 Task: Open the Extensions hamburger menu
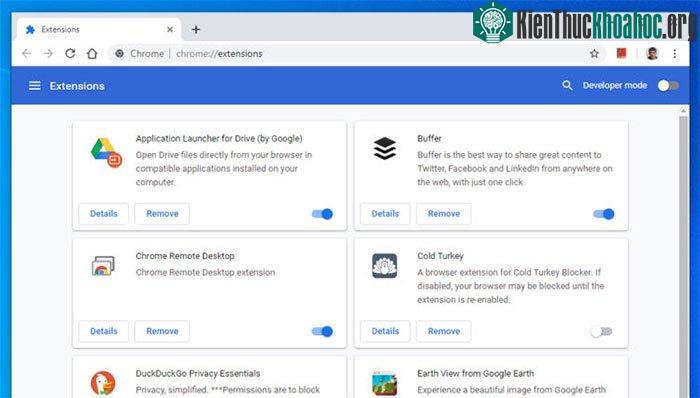pos(34,86)
